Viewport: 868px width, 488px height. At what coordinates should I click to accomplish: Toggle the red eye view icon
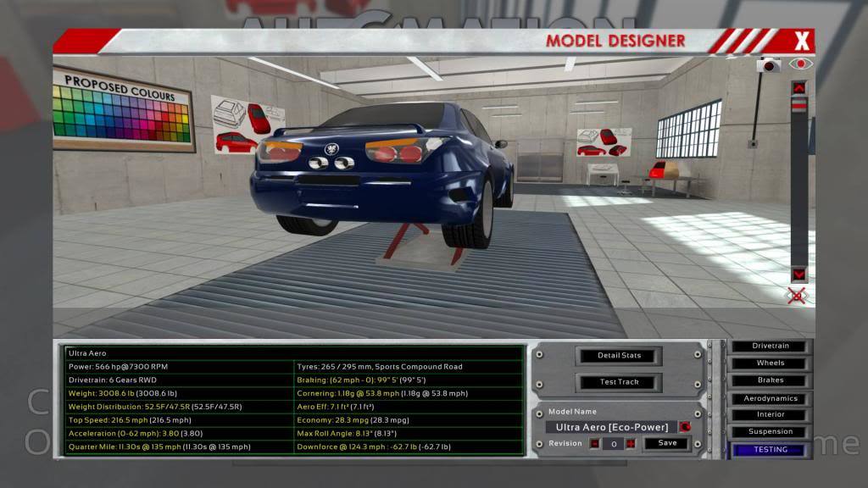799,64
